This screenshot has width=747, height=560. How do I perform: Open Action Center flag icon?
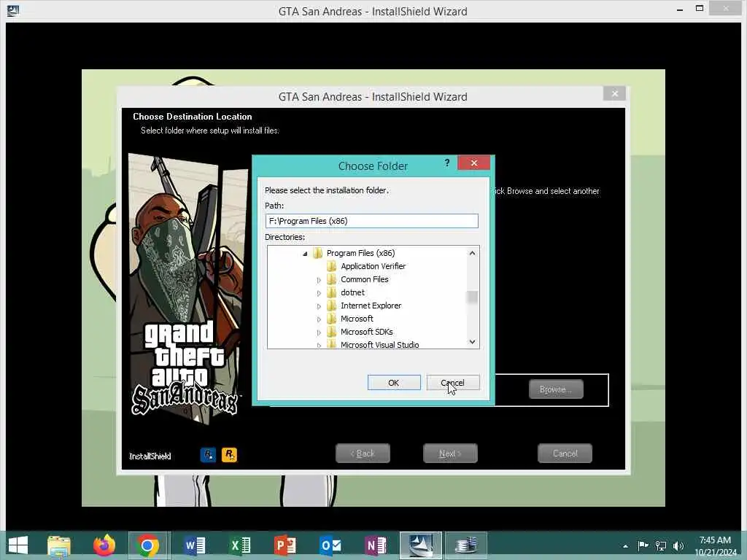(643, 545)
